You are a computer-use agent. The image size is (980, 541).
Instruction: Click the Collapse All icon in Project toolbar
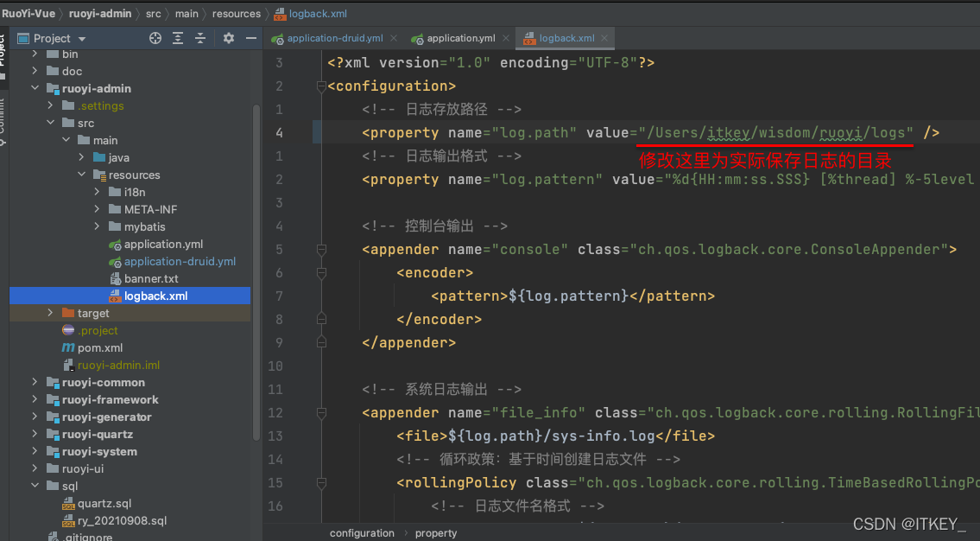pyautogui.click(x=200, y=38)
